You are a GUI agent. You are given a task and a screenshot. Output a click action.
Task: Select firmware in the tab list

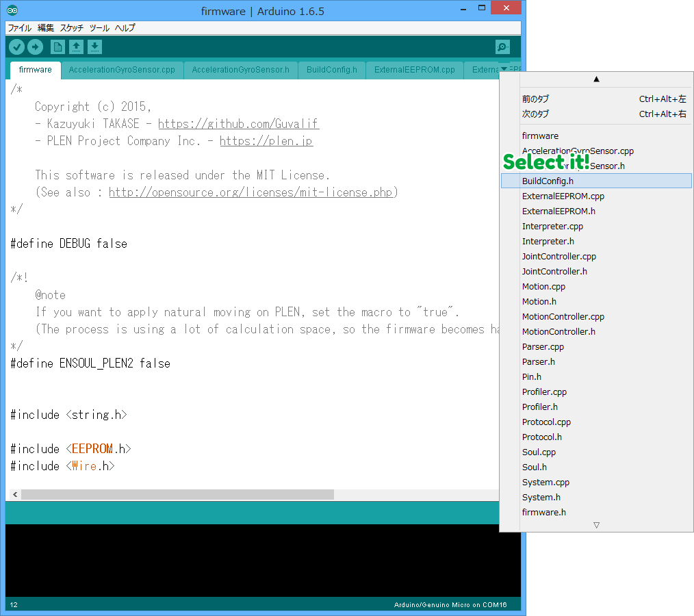click(596, 136)
